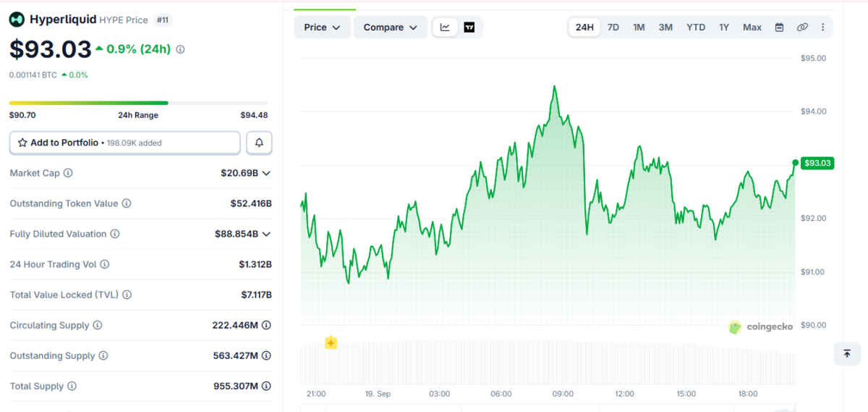Click the $95.00 y-axis label
The width and height of the screenshot is (868, 412).
(813, 58)
